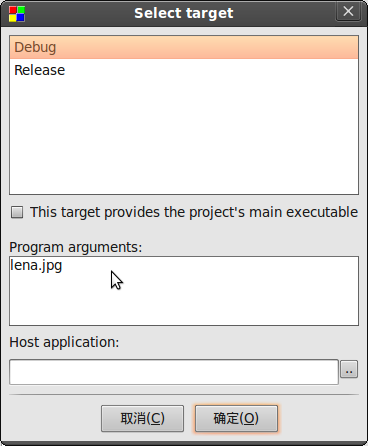Open the host application browse button

click(349, 369)
